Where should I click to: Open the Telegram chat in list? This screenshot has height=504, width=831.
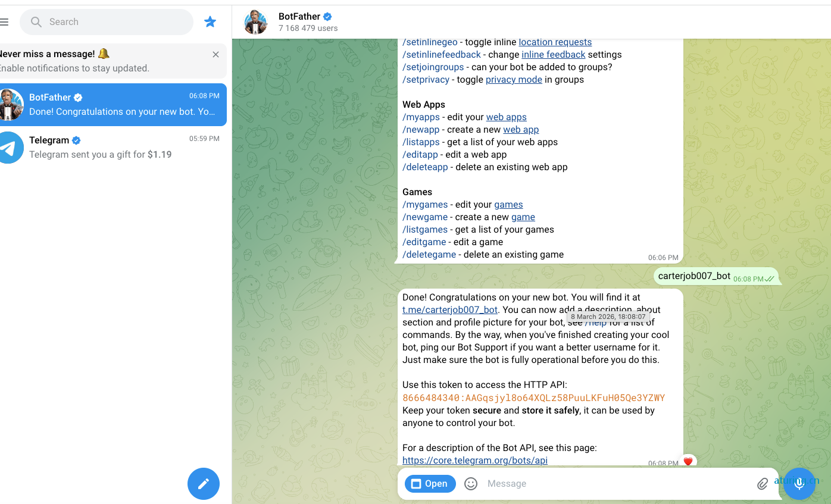pyautogui.click(x=113, y=148)
